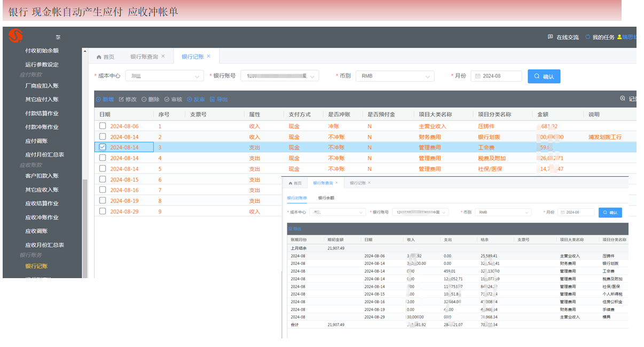This screenshot has height=347, width=644.
Task: Close the 银行记账 tab in the lower panel
Action: (369, 183)
